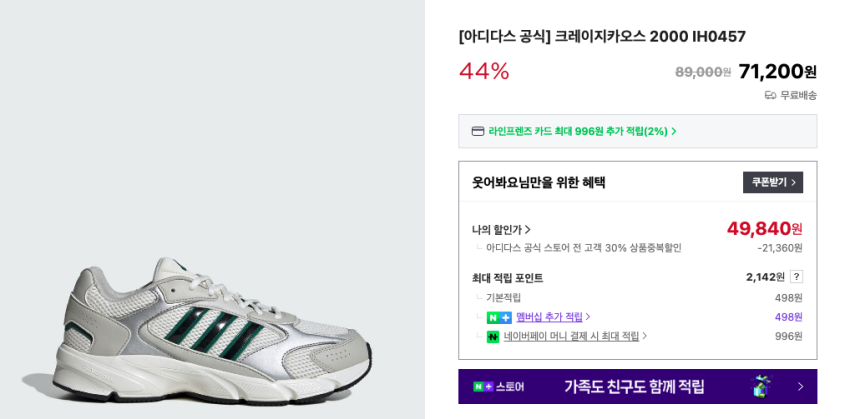Expand the chevron after 네이버페이 머니 결제 시 최대 적립
The image size is (850, 419).
pyautogui.click(x=645, y=337)
